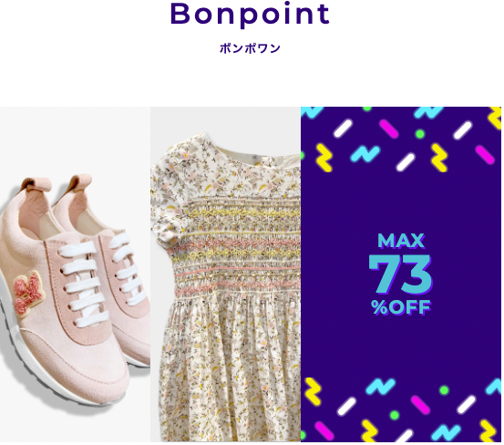The height and width of the screenshot is (445, 504).
Task: Click the MAX 73%OFF sale banner
Action: pyautogui.click(x=401, y=274)
